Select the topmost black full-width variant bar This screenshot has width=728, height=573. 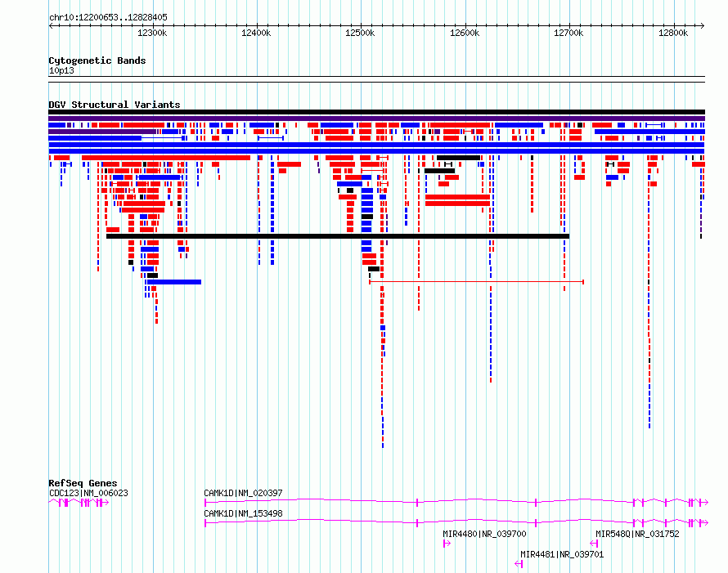tap(376, 112)
